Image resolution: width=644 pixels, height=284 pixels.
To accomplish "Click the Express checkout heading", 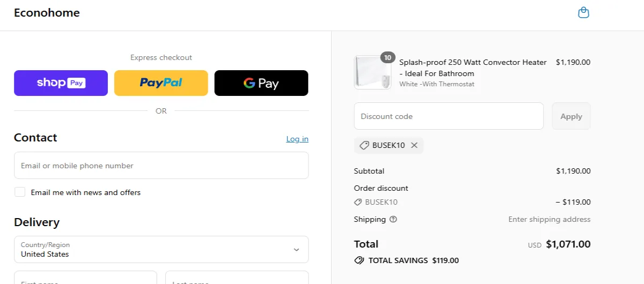I will [161, 57].
